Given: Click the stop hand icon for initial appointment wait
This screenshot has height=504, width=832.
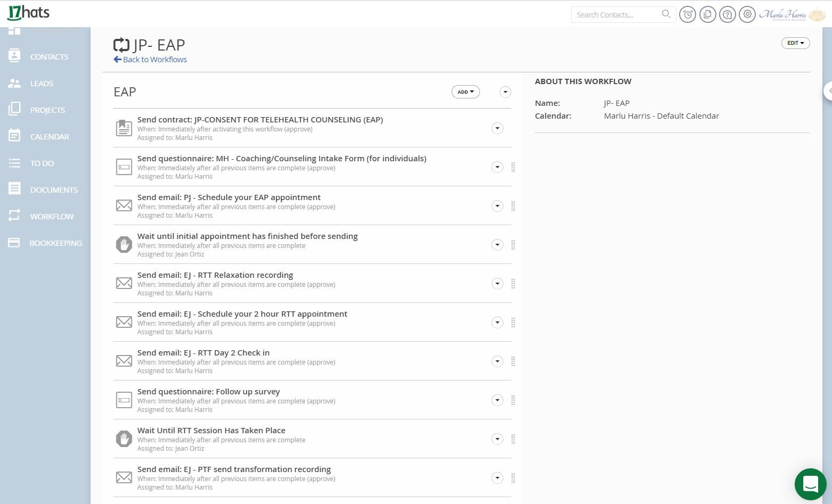Looking at the screenshot, I should click(124, 245).
